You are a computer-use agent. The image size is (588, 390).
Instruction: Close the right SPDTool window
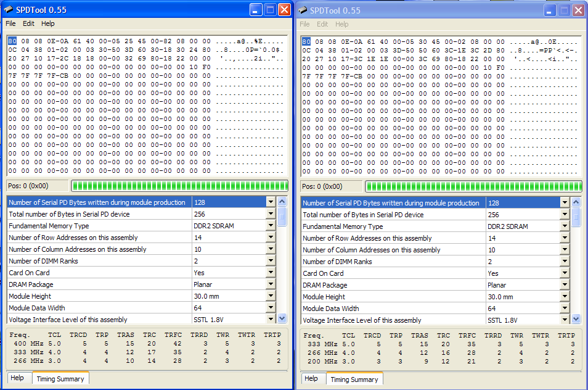click(x=578, y=10)
